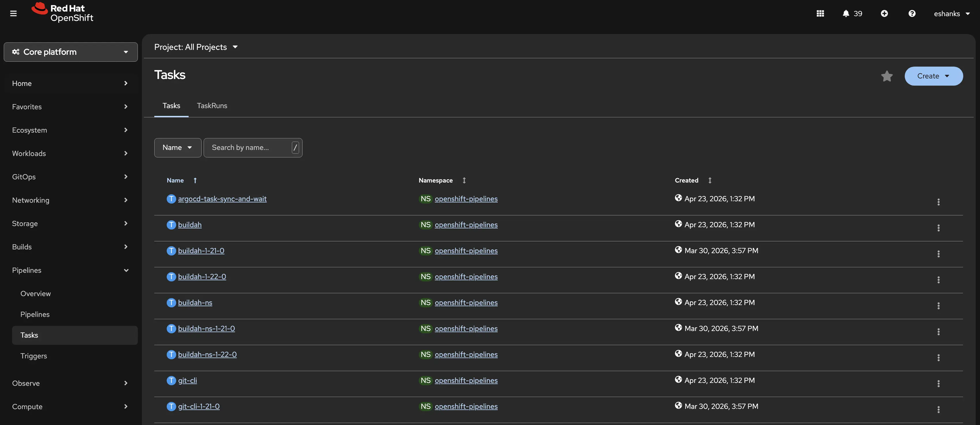
Task: Expand the Favorites navigation section
Action: point(71,107)
